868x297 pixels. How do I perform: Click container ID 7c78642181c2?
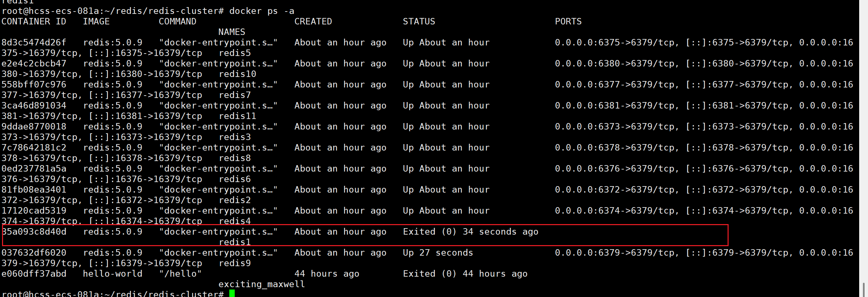(34, 148)
